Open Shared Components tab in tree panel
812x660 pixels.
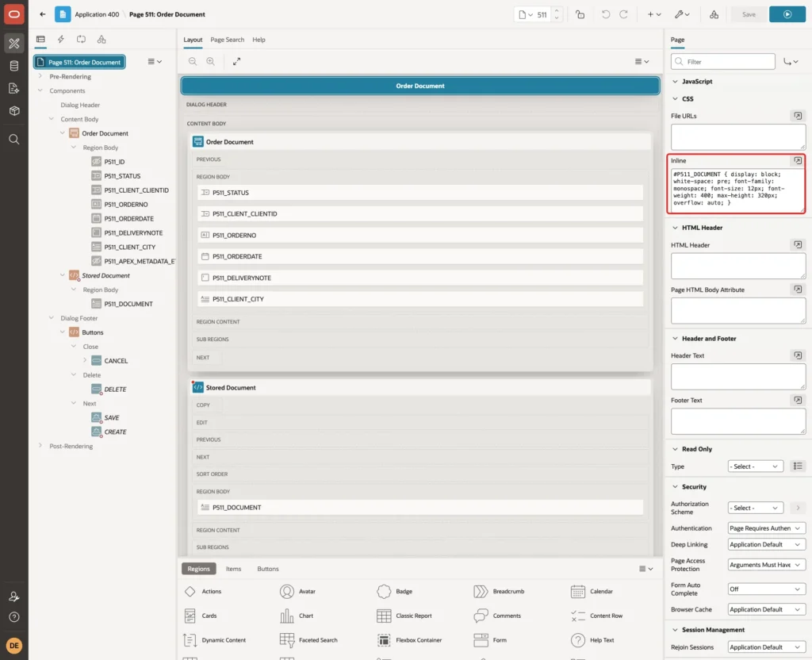[x=101, y=40]
